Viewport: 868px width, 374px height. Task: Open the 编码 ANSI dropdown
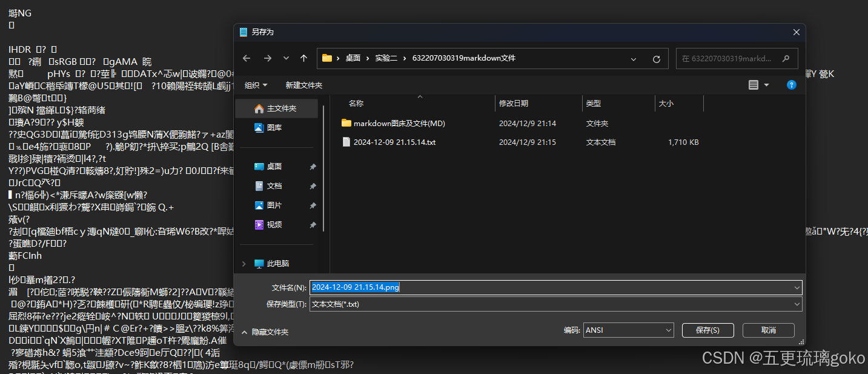[x=628, y=330]
